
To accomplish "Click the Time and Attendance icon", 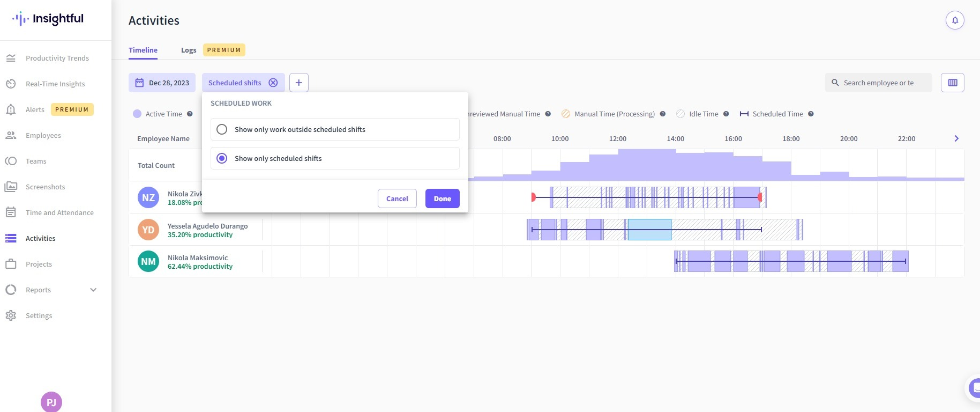I will 11,212.
